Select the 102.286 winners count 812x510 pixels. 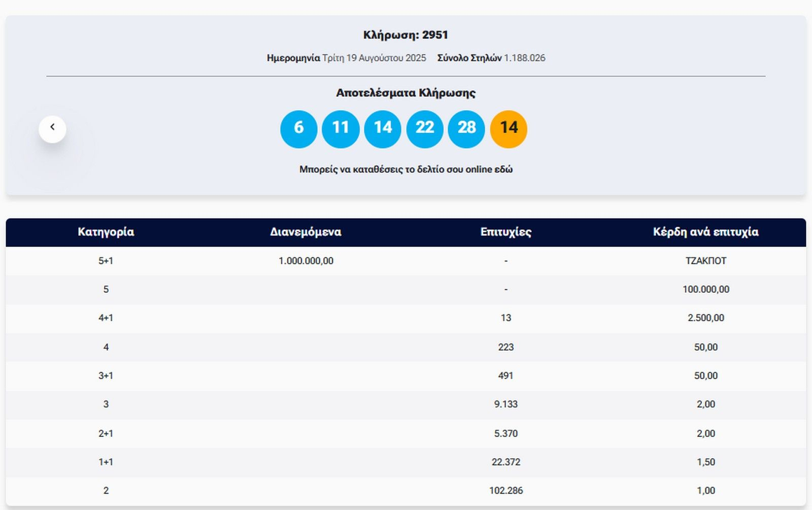click(x=505, y=491)
